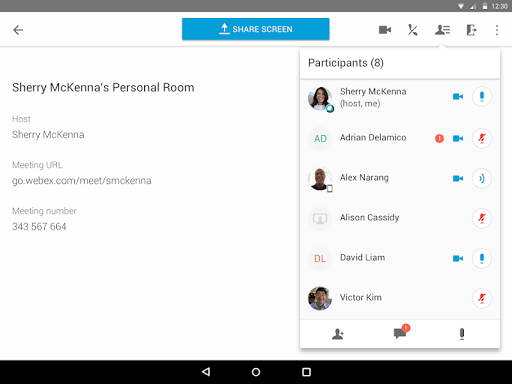512x384 pixels.
Task: Tap the mute all microphone icon
Action: pos(462,334)
